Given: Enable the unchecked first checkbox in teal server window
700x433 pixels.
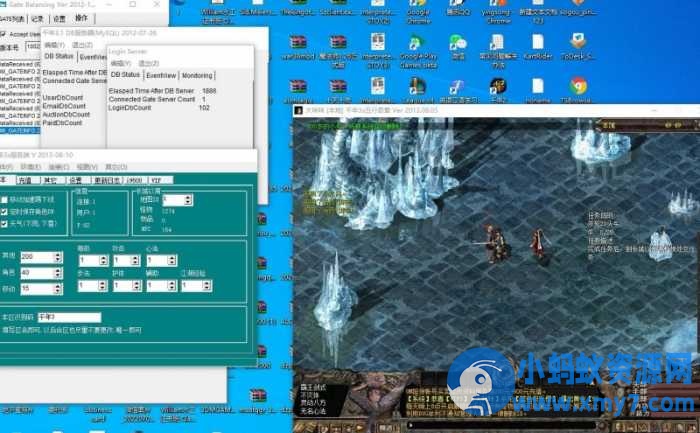Looking at the screenshot, I should [x=4, y=200].
